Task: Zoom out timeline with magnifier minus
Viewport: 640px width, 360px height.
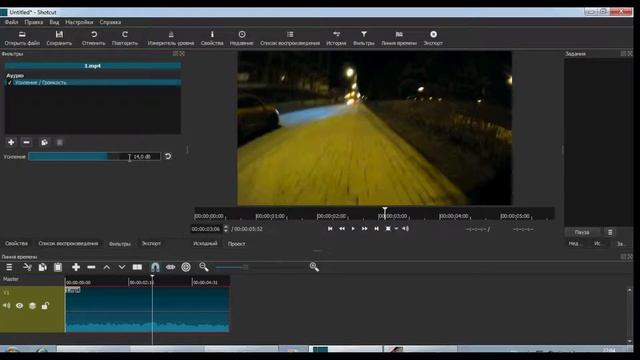Action: point(204,267)
